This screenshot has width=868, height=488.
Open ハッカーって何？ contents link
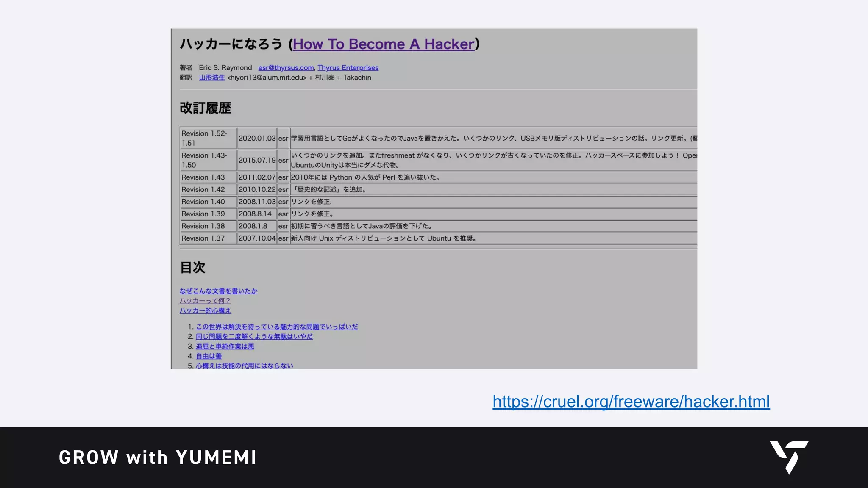click(205, 301)
